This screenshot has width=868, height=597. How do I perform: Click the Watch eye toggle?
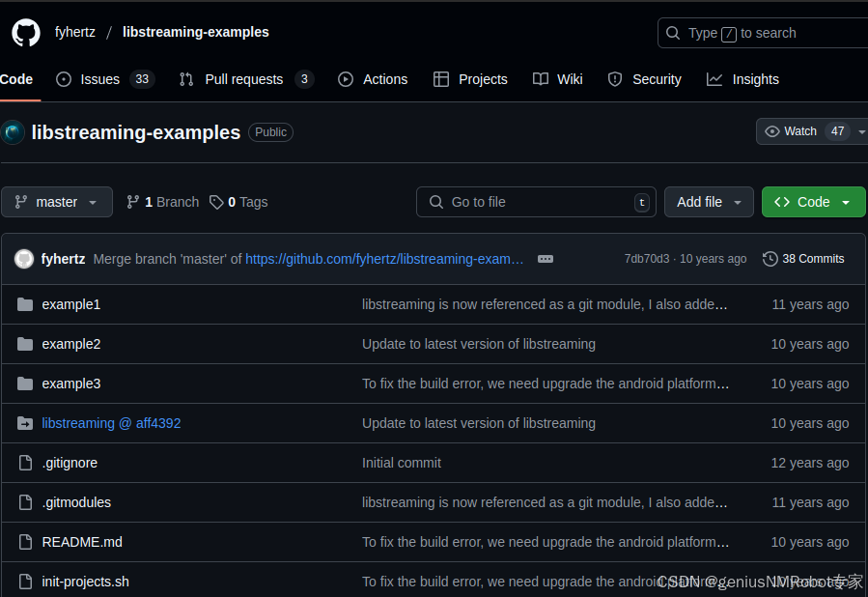click(771, 131)
